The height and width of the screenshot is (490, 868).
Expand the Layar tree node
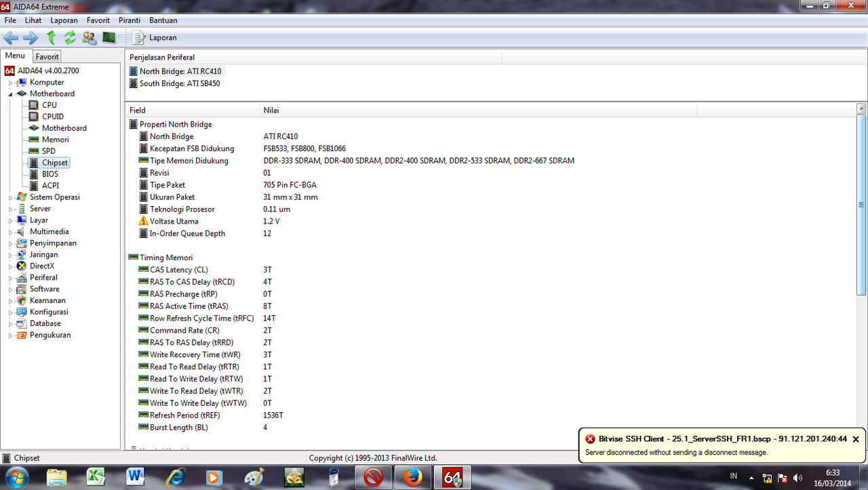(10, 221)
